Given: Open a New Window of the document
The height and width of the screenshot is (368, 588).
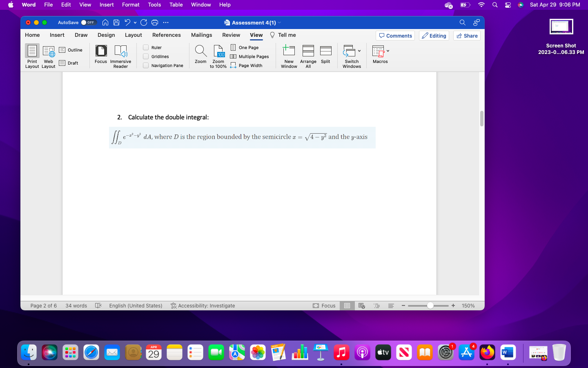Looking at the screenshot, I should point(289,56).
